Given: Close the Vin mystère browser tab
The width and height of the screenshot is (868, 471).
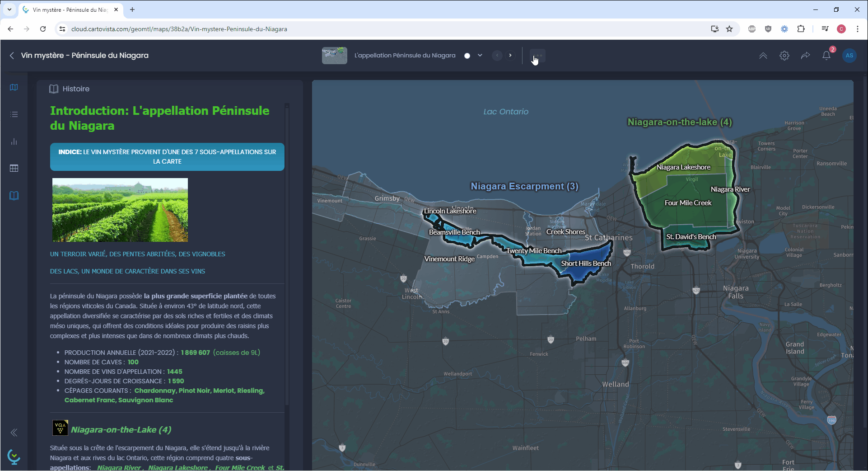Looking at the screenshot, I should [116, 9].
